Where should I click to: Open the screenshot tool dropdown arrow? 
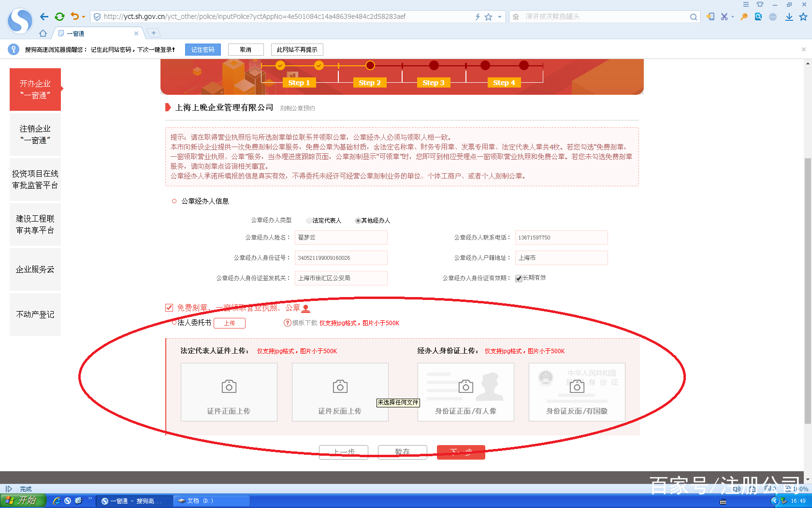[733, 16]
